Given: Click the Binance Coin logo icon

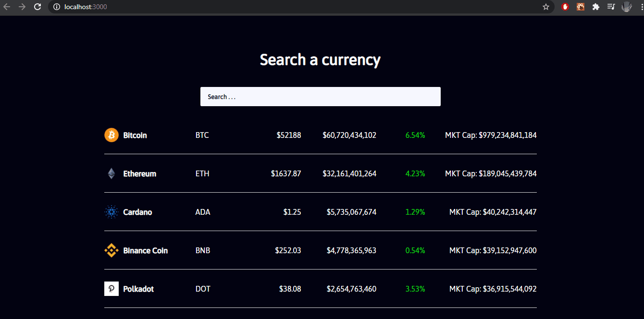Looking at the screenshot, I should [111, 250].
